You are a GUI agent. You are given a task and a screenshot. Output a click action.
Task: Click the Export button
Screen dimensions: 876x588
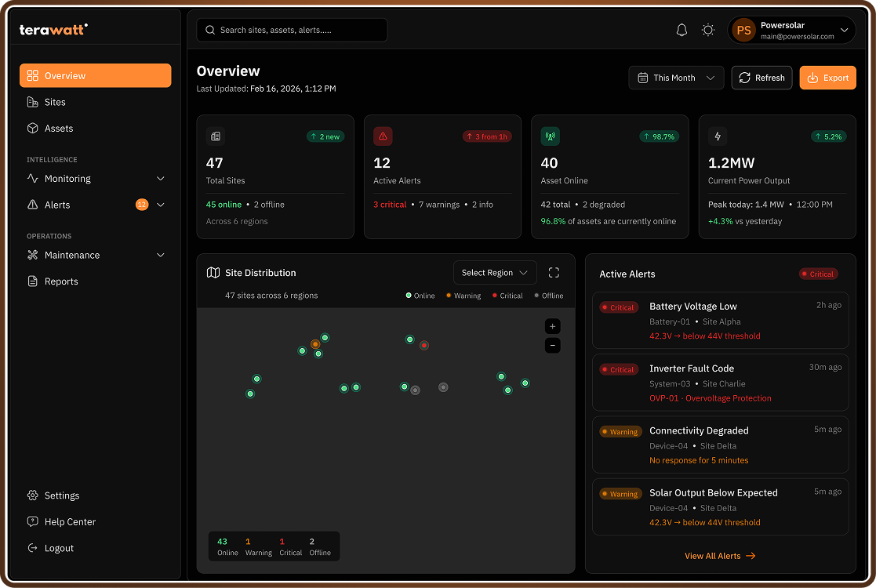(827, 78)
